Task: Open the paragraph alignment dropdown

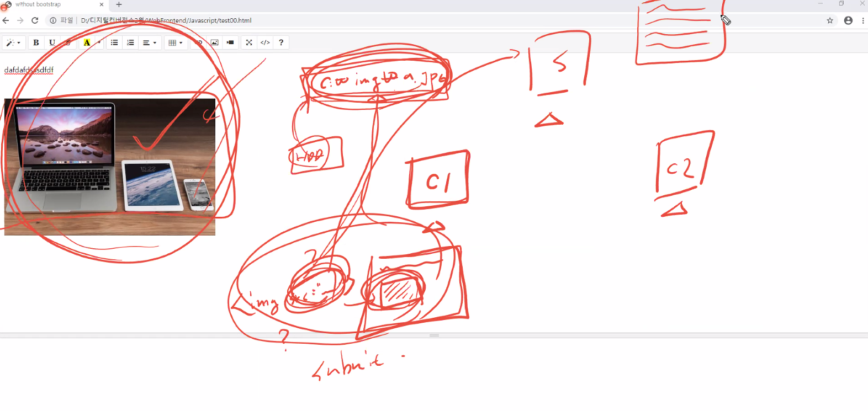Action: point(150,42)
